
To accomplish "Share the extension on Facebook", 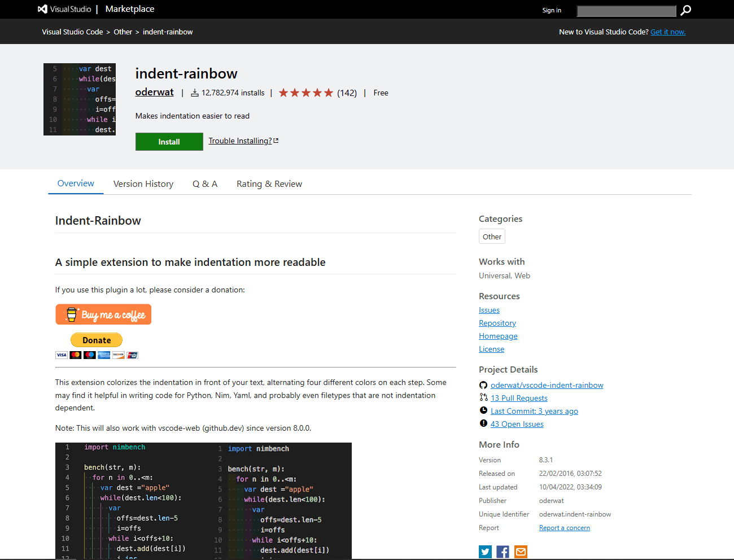I will [503, 552].
